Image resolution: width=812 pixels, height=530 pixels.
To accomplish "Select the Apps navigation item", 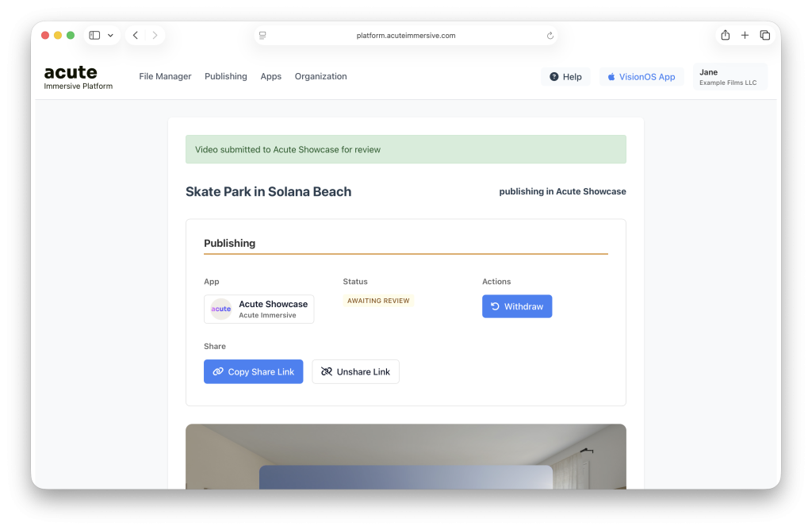I will pos(270,77).
